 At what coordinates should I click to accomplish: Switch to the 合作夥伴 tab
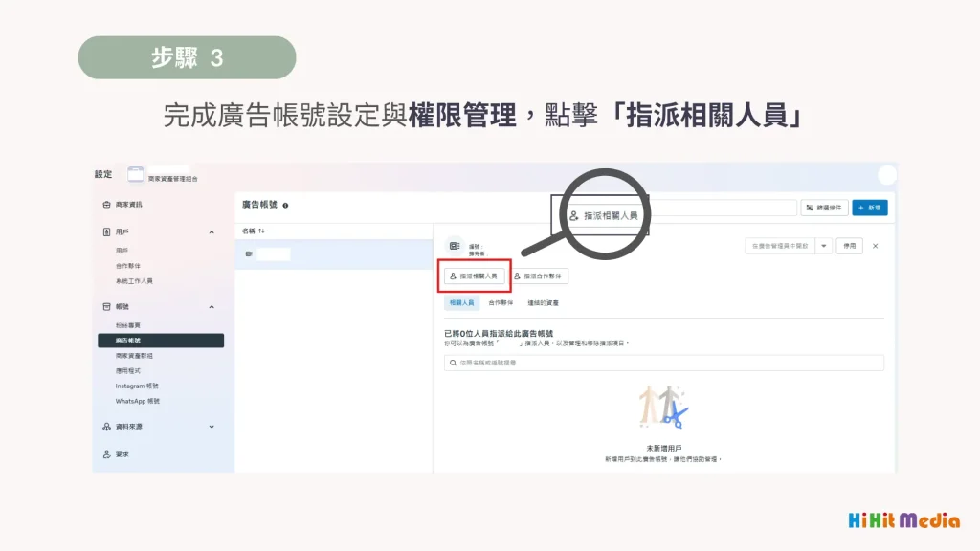pyautogui.click(x=501, y=302)
